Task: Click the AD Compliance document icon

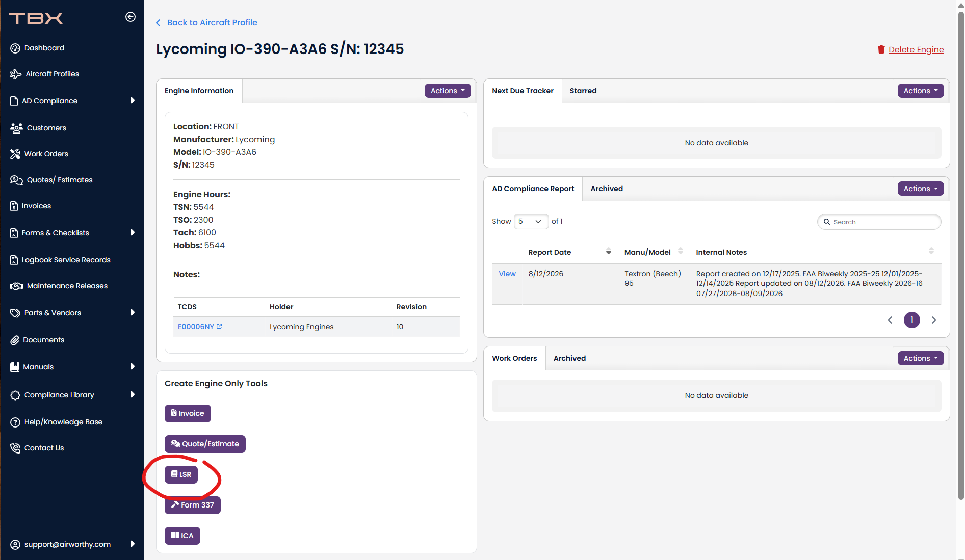Action: coord(14,101)
